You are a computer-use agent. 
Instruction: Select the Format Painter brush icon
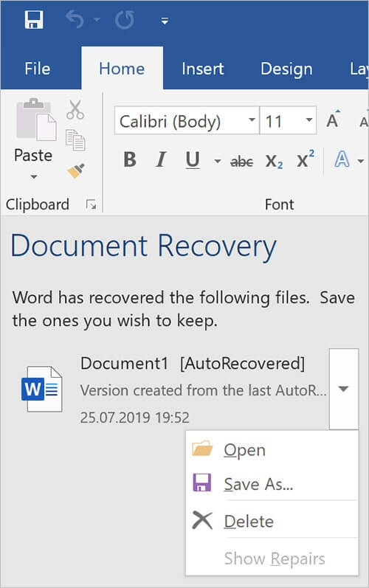[x=75, y=171]
